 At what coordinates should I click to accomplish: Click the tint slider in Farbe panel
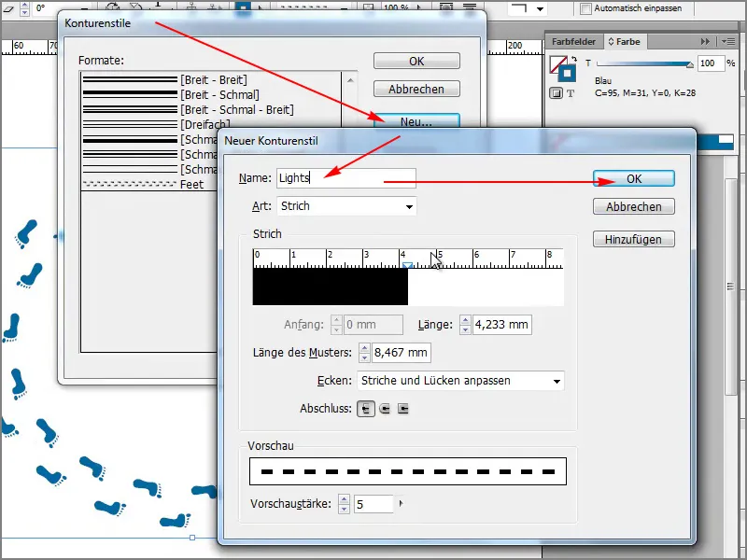pyautogui.click(x=644, y=63)
